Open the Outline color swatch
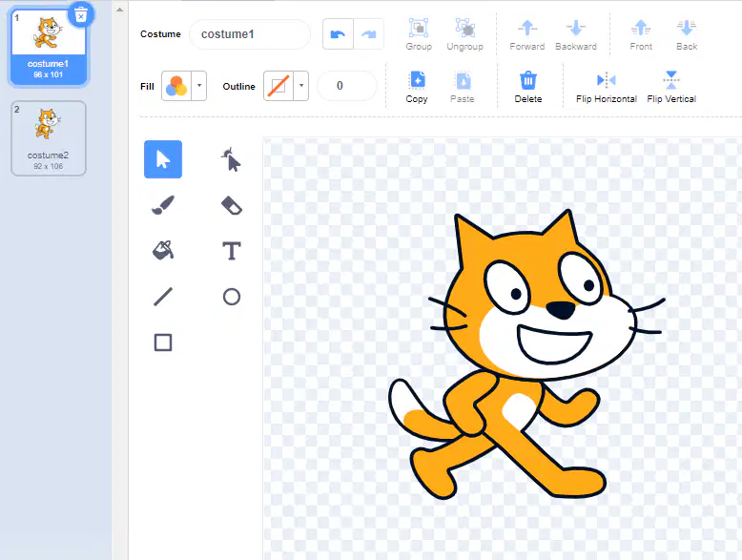The width and height of the screenshot is (742, 560). pos(278,86)
